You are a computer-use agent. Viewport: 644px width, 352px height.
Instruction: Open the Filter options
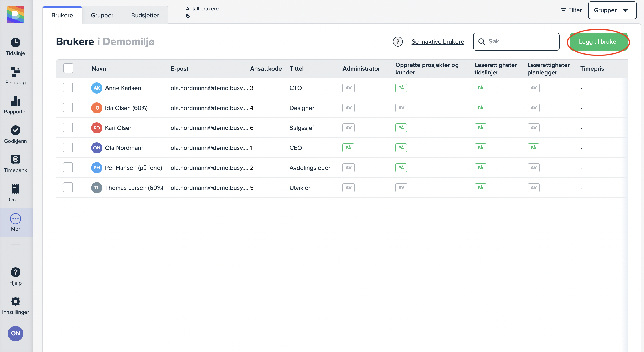click(571, 10)
